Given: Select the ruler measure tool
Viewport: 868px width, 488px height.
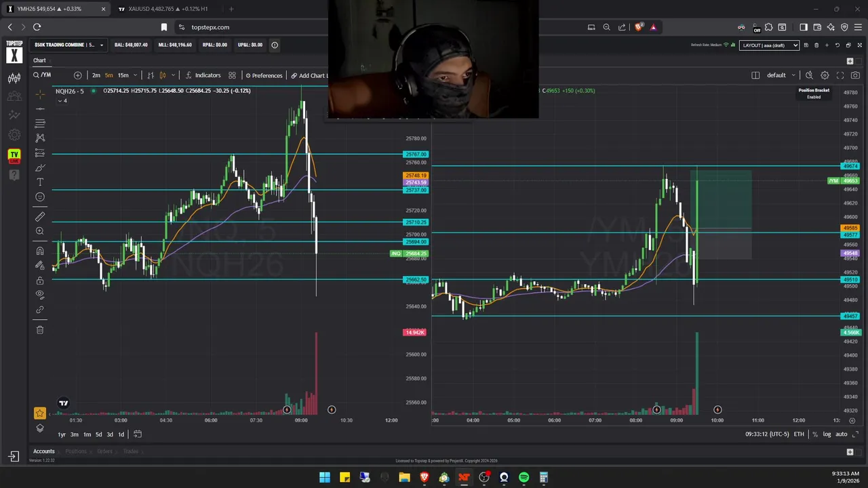Looking at the screenshot, I should coord(40,217).
